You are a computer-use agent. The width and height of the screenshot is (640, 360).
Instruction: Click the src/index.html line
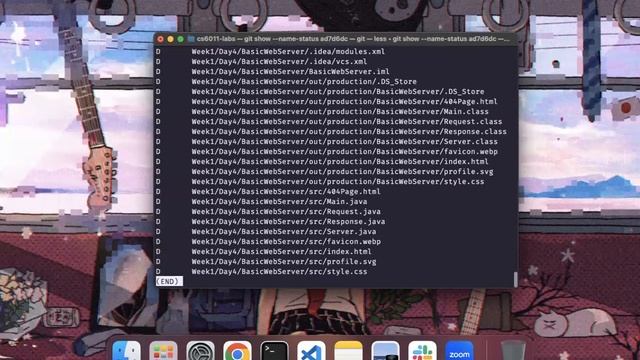click(x=281, y=251)
